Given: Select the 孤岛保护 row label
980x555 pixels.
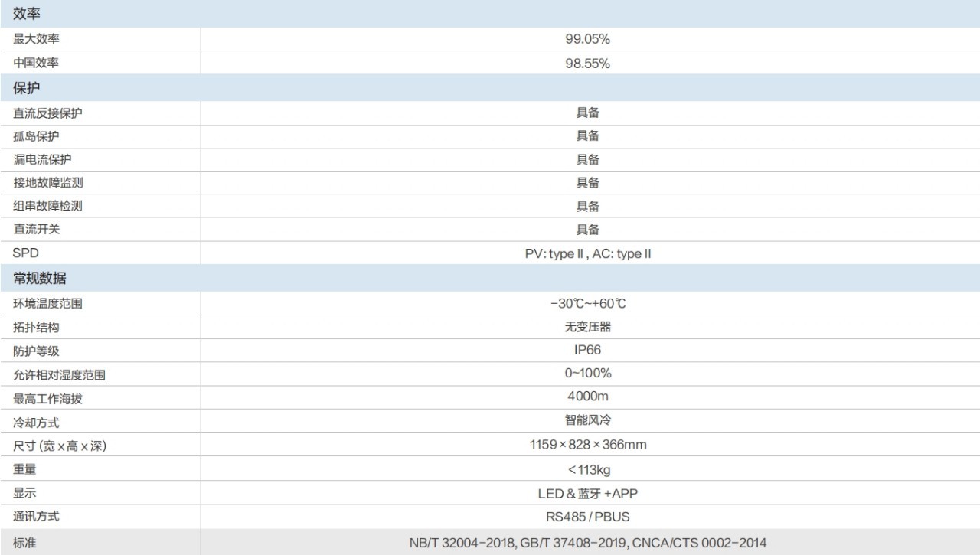Looking at the screenshot, I should coord(36,136).
